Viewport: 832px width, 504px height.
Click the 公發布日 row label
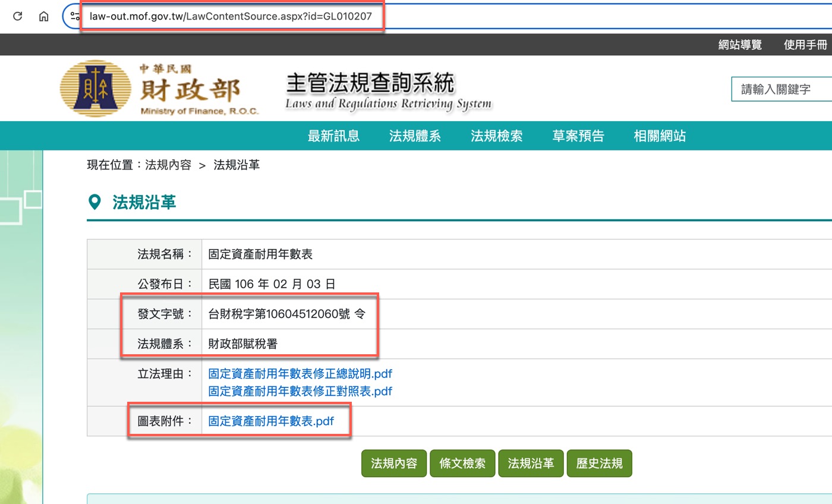click(165, 284)
